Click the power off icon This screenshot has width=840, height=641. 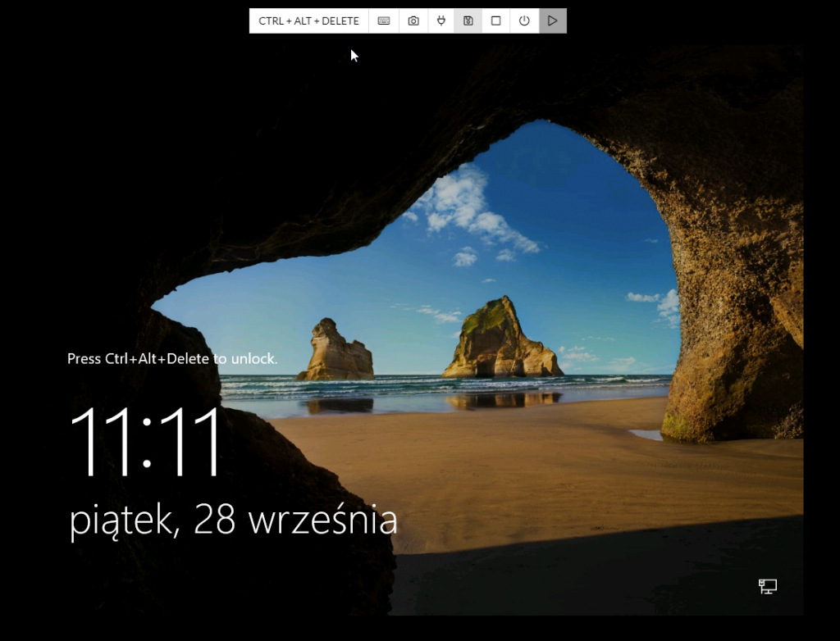(x=524, y=20)
